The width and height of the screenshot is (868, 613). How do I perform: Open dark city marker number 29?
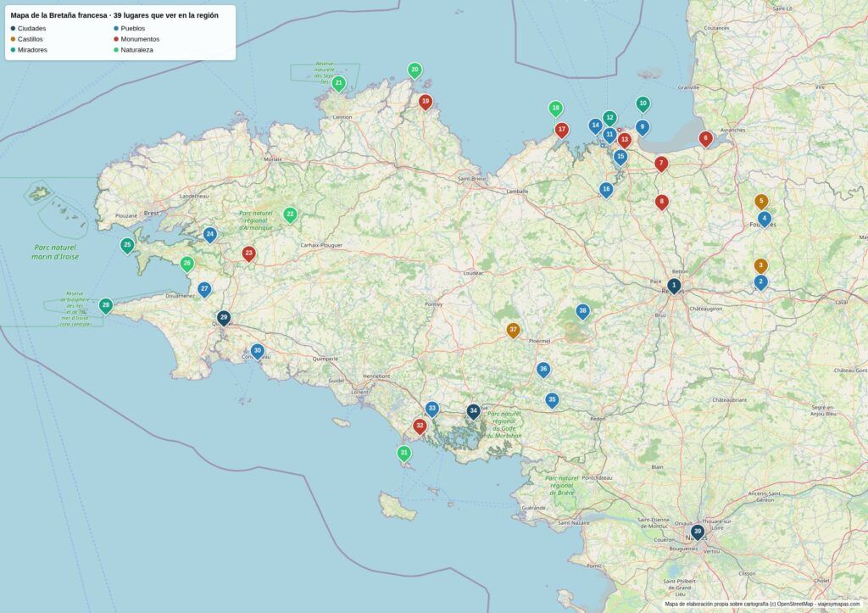point(224,319)
